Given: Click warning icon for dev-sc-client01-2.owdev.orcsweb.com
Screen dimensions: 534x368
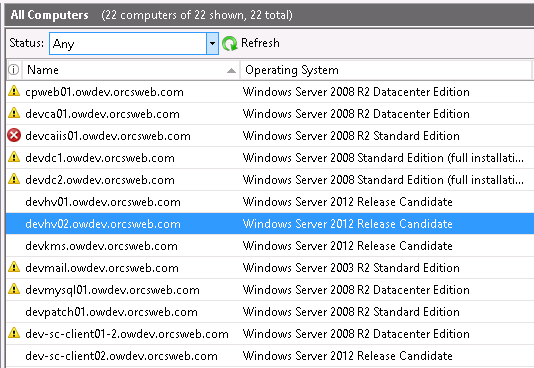Looking at the screenshot, I should coord(14,333).
